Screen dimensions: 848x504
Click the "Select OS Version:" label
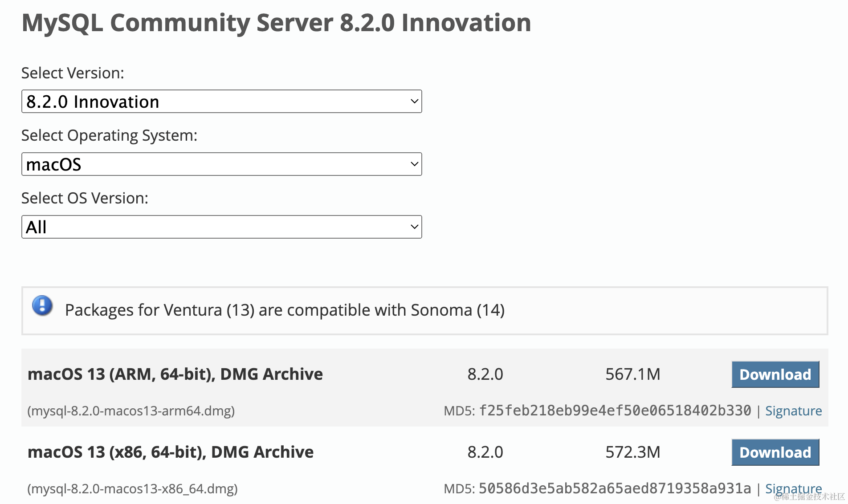[x=85, y=198]
